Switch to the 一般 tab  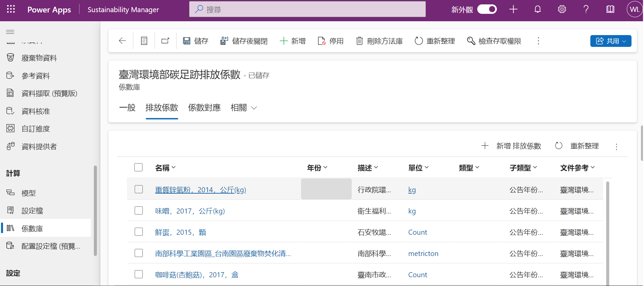127,108
